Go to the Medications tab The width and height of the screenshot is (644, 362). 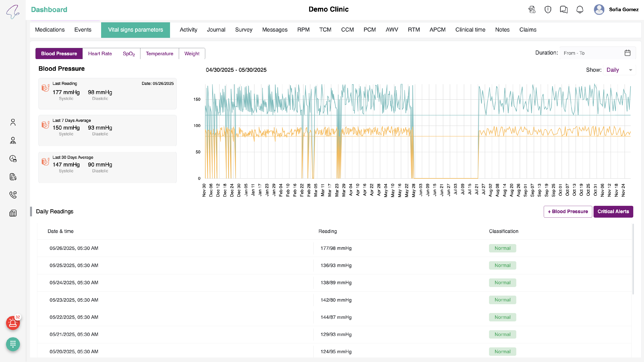pyautogui.click(x=50, y=30)
